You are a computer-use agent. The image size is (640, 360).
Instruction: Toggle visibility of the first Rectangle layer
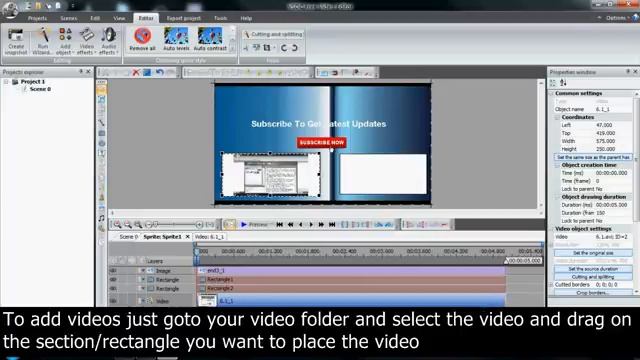(113, 280)
